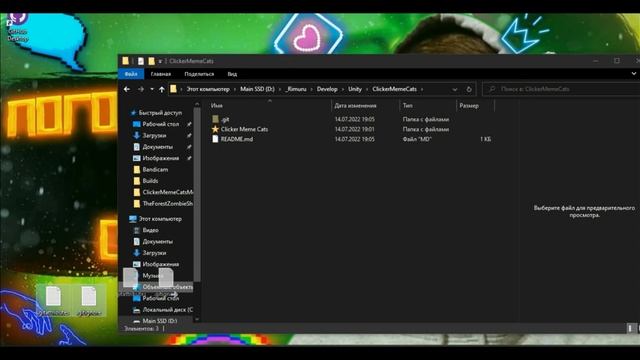Click the Локальный диск (C:) drive icon
This screenshot has width=640, height=360.
(137, 310)
